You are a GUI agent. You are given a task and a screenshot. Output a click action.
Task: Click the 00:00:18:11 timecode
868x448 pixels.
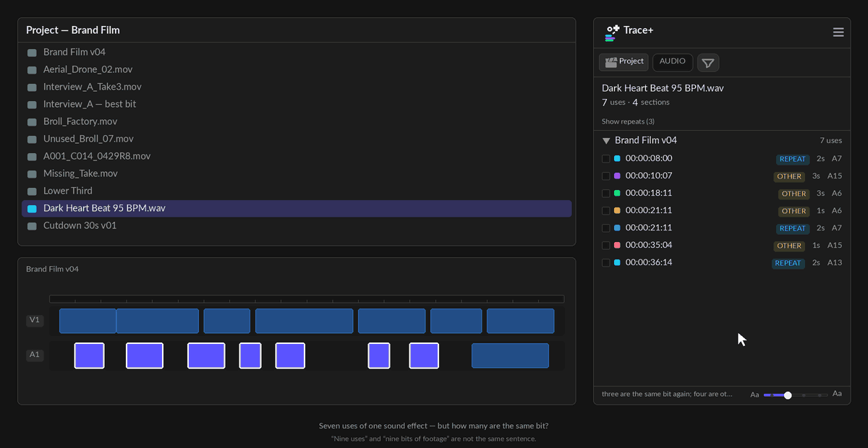(649, 194)
